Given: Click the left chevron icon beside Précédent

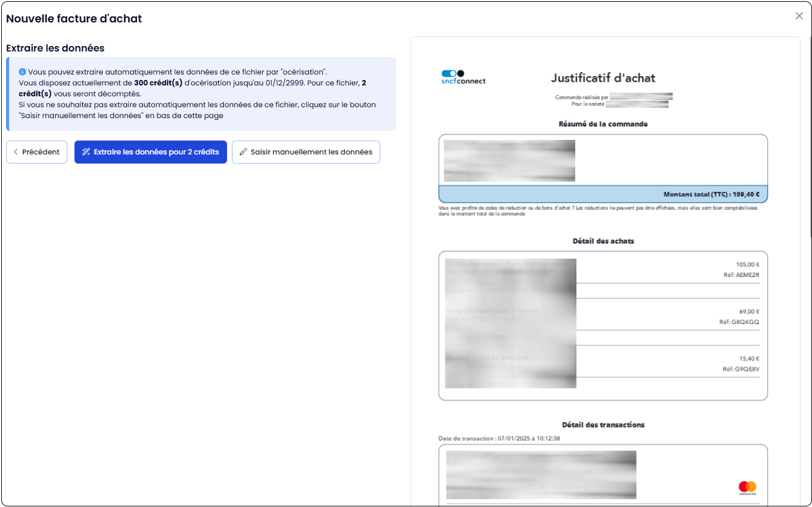Looking at the screenshot, I should 16,152.
